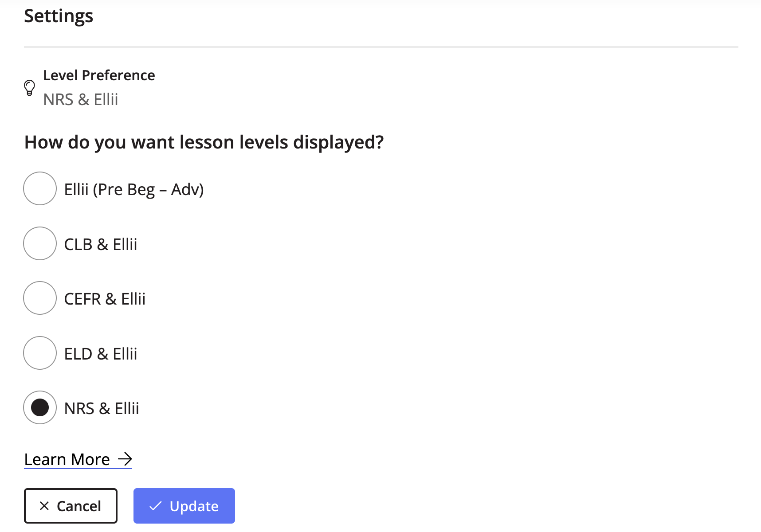761x532 pixels.
Task: Click the "Ellii (Pre Beg – Adv)" option label
Action: [x=134, y=190]
